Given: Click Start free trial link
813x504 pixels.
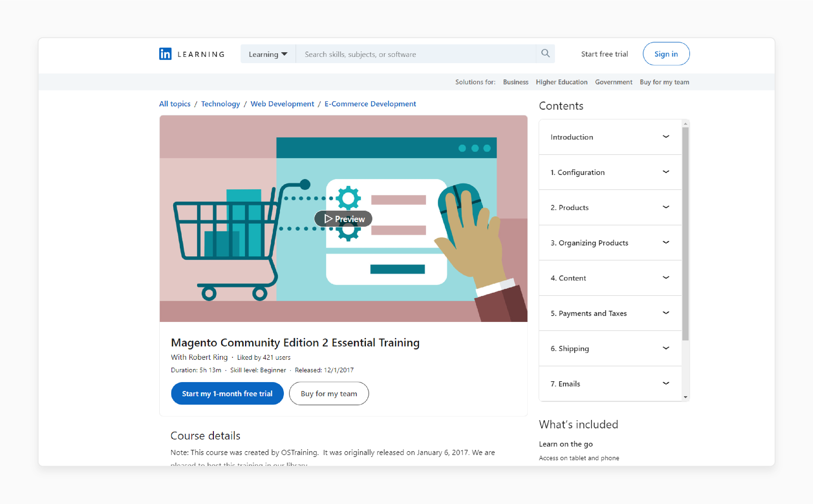Looking at the screenshot, I should pyautogui.click(x=604, y=54).
